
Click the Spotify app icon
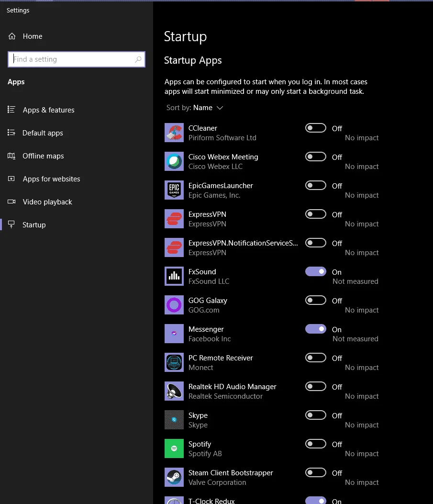tap(174, 448)
